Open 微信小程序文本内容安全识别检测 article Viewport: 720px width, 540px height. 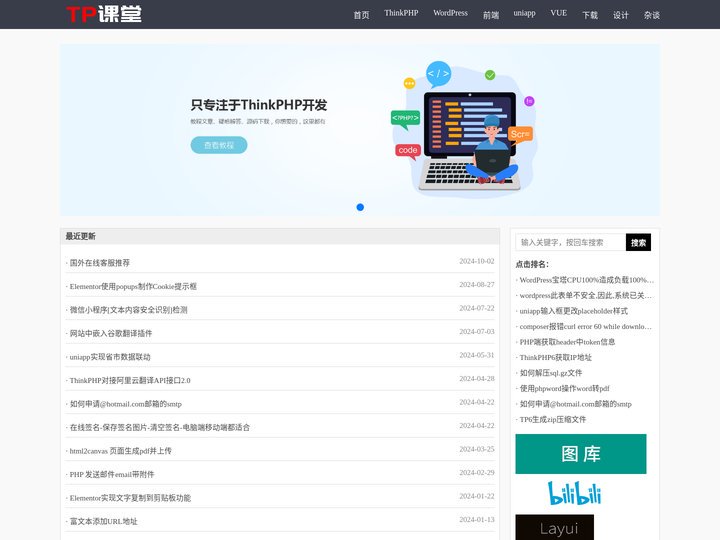[129, 309]
